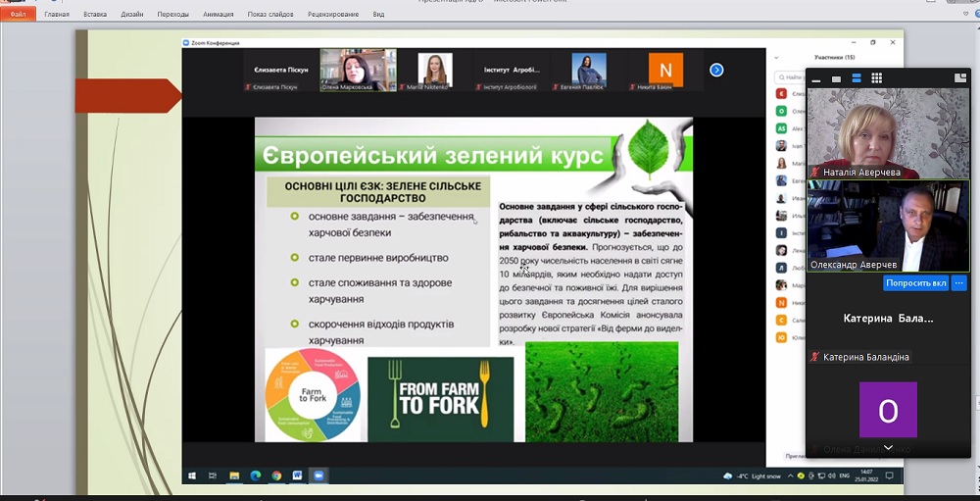Select Інститут Агробіології participant tile
The image size is (980, 501).
tap(512, 70)
